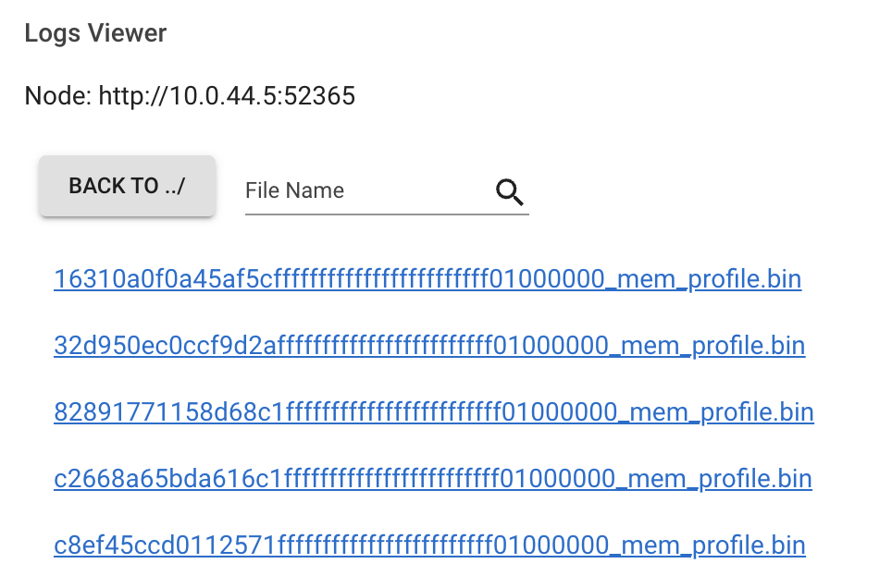The image size is (892, 588).
Task: Open the 16310a0f0a45af5c mem_profile.bin log
Action: [427, 278]
